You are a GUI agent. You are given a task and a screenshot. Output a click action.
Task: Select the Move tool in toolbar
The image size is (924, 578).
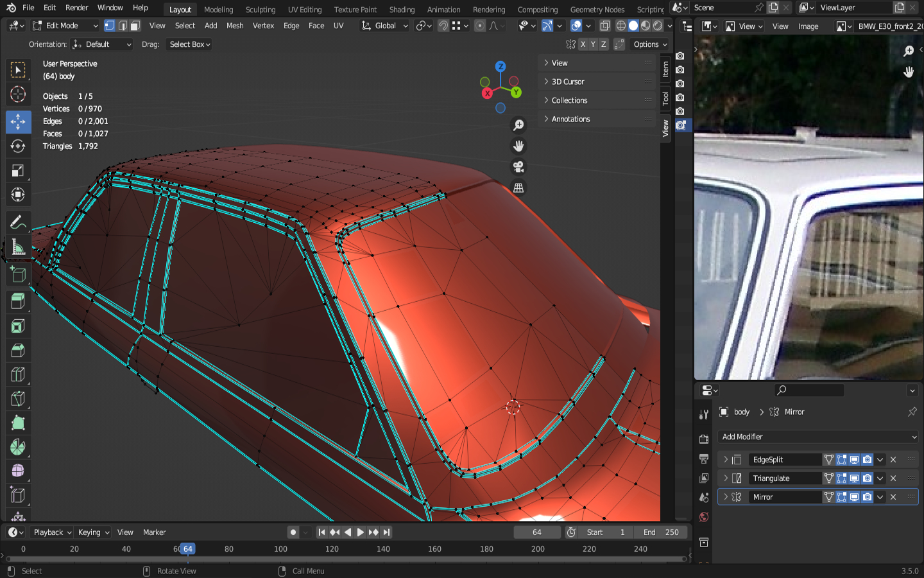click(x=18, y=121)
